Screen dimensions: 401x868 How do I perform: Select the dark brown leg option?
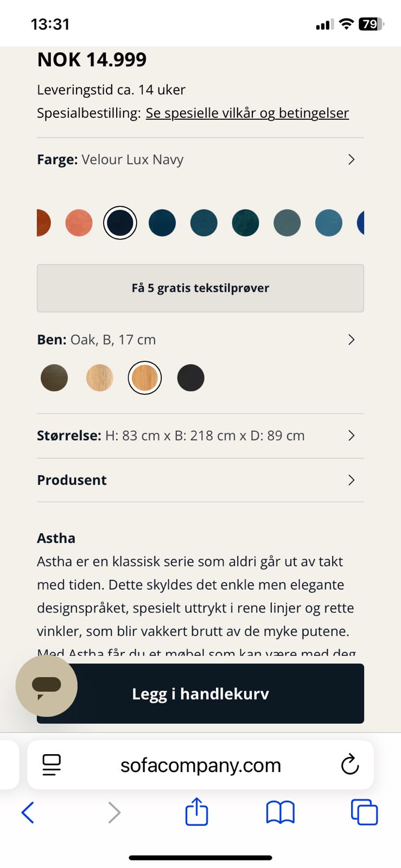pyautogui.click(x=54, y=378)
